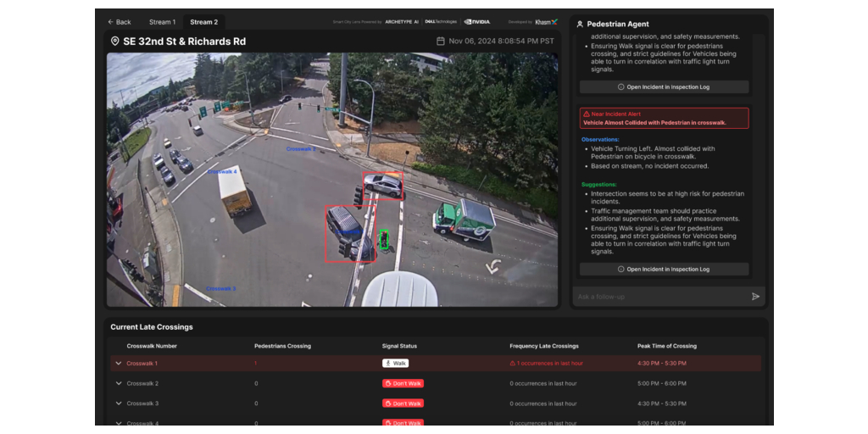
Task: Expand the Crosswalk 1 row chevron
Action: click(x=118, y=364)
